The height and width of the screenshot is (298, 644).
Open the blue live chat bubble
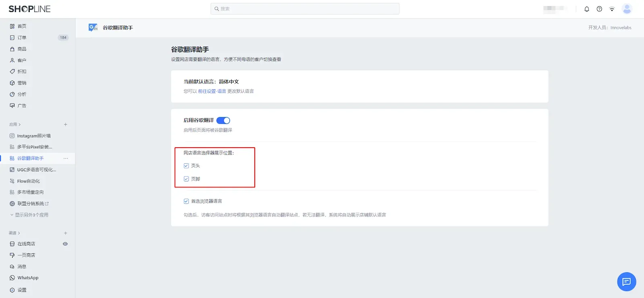tap(626, 282)
